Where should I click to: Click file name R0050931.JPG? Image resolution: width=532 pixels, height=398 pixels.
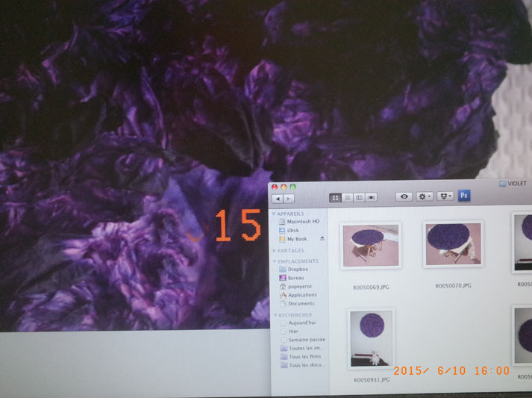coord(372,380)
